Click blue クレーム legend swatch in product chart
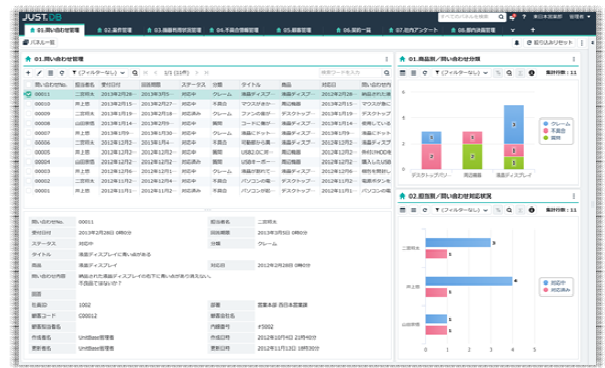Image resolution: width=605 pixels, height=368 pixels. pyautogui.click(x=546, y=124)
